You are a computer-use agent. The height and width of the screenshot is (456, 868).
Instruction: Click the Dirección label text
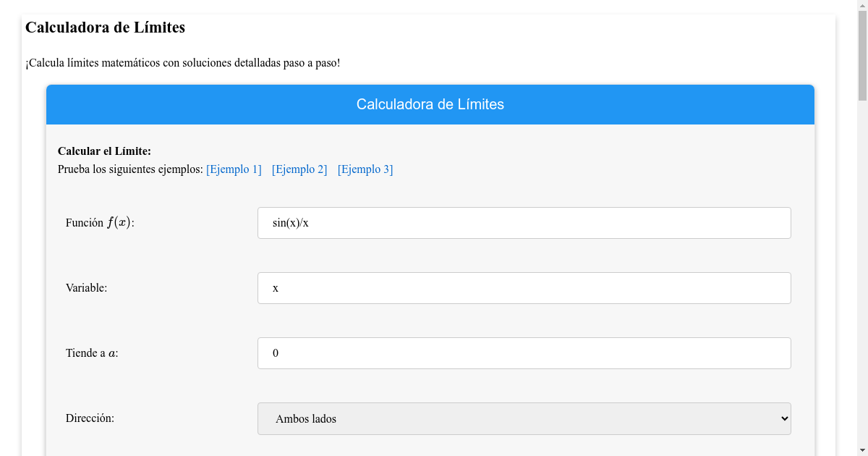tap(89, 418)
